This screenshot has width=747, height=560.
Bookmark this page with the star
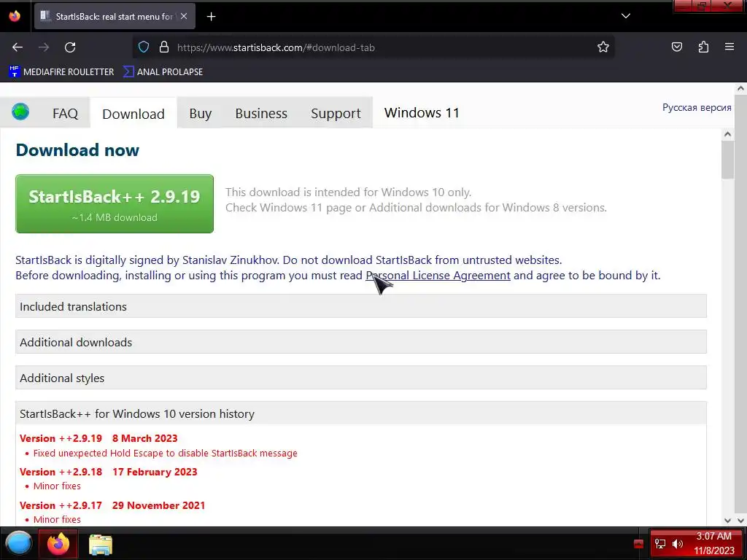click(603, 47)
